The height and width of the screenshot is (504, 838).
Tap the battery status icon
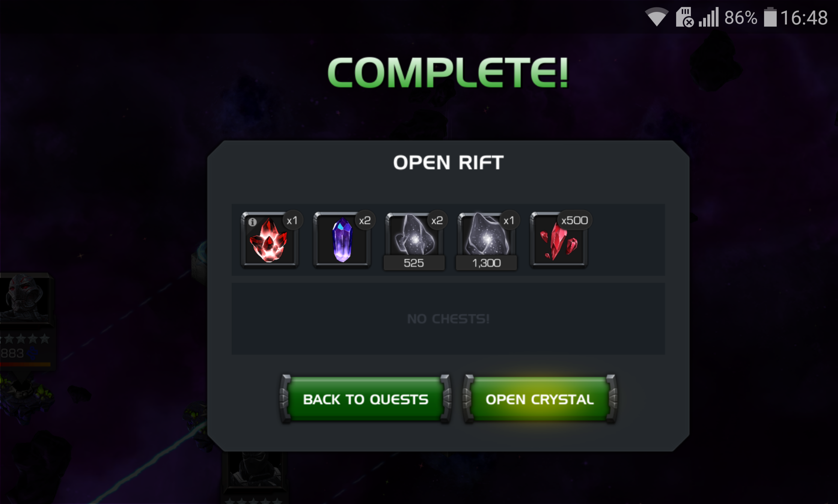click(770, 17)
